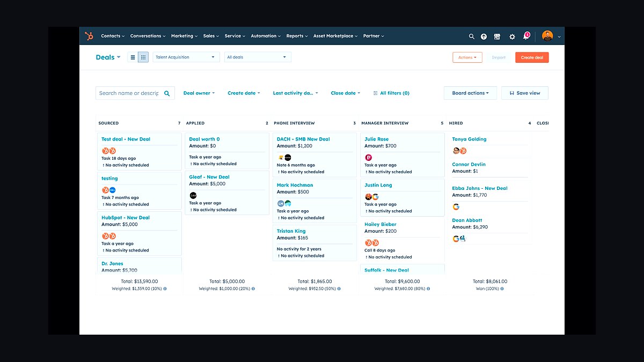Open the Suffolk - New Deal link
This screenshot has width=644, height=362.
tap(386, 270)
